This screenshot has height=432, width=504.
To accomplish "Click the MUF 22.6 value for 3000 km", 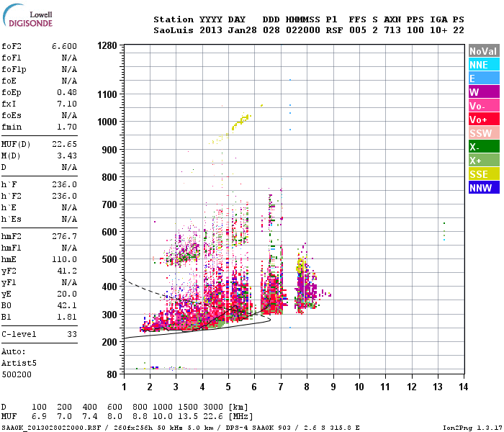I will point(213,416).
